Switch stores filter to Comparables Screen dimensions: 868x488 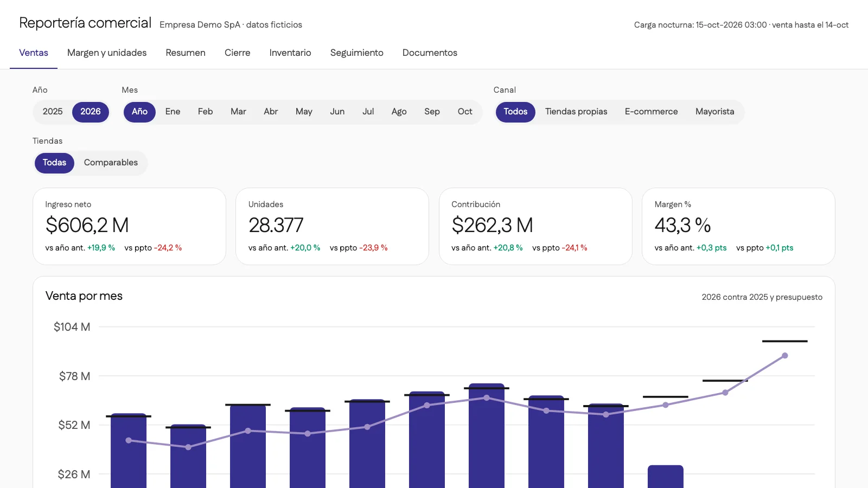point(111,163)
